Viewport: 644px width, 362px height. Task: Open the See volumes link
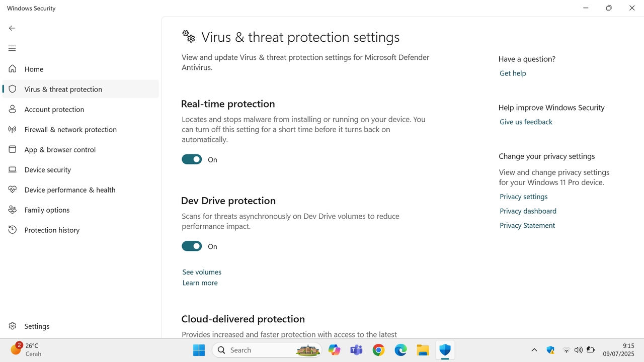tap(202, 272)
